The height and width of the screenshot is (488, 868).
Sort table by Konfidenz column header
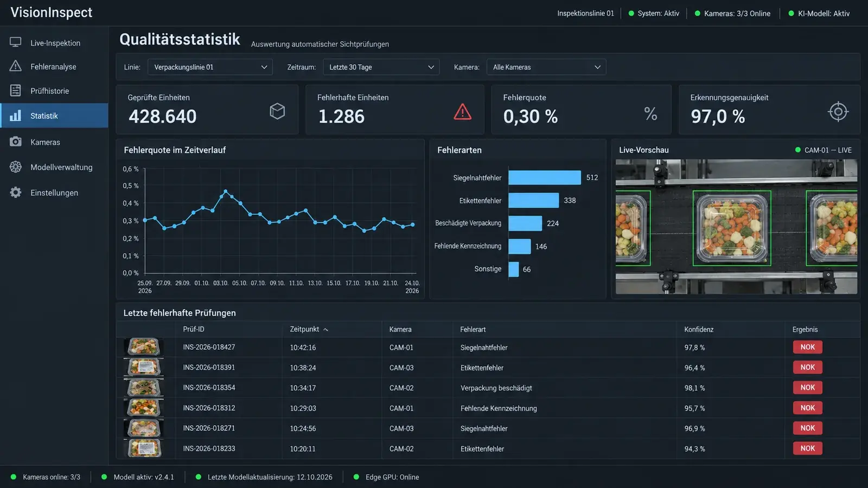click(x=699, y=330)
